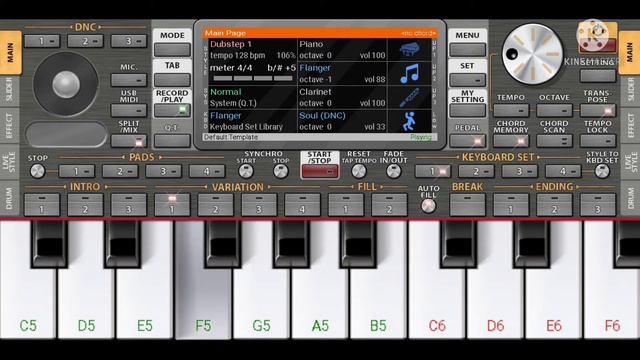Toggle FADE IN/OUT knob

coord(393,171)
